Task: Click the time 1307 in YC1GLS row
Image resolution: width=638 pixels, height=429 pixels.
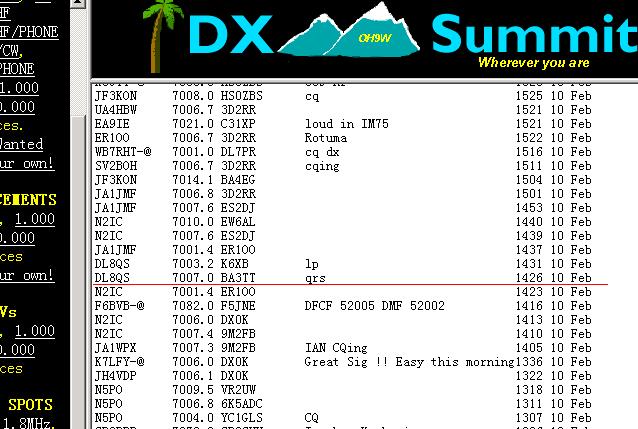Action: click(529, 418)
